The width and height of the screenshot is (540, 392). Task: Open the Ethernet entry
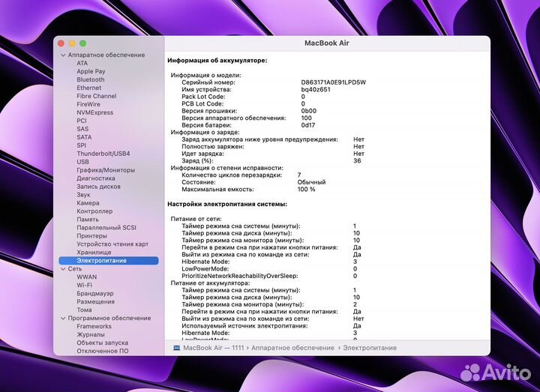pos(88,88)
